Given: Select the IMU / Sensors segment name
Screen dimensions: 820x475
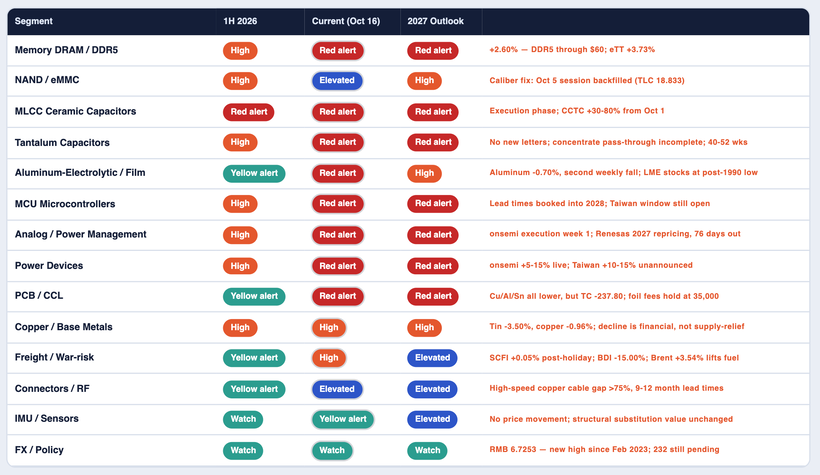Looking at the screenshot, I should [47, 419].
